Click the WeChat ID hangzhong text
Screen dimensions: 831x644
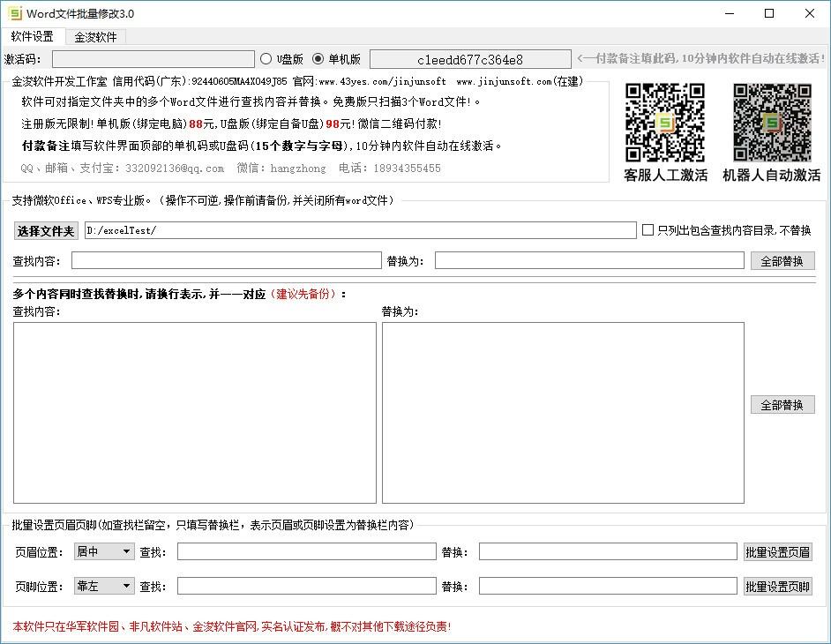click(x=298, y=168)
